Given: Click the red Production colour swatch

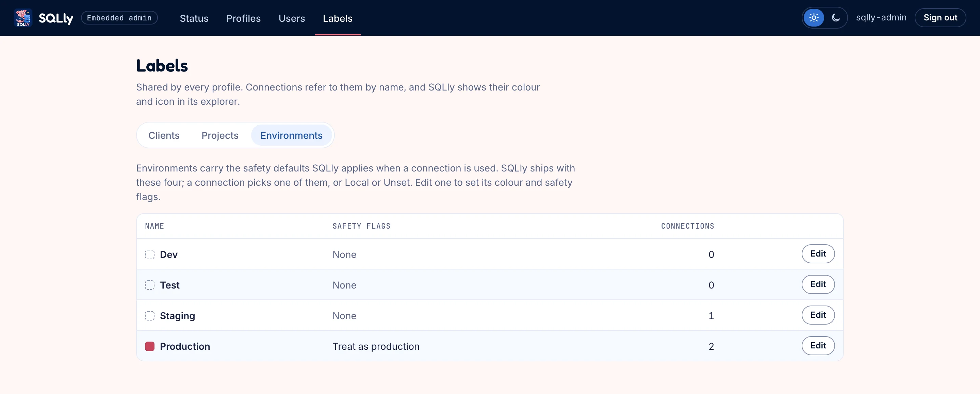Looking at the screenshot, I should (x=149, y=346).
